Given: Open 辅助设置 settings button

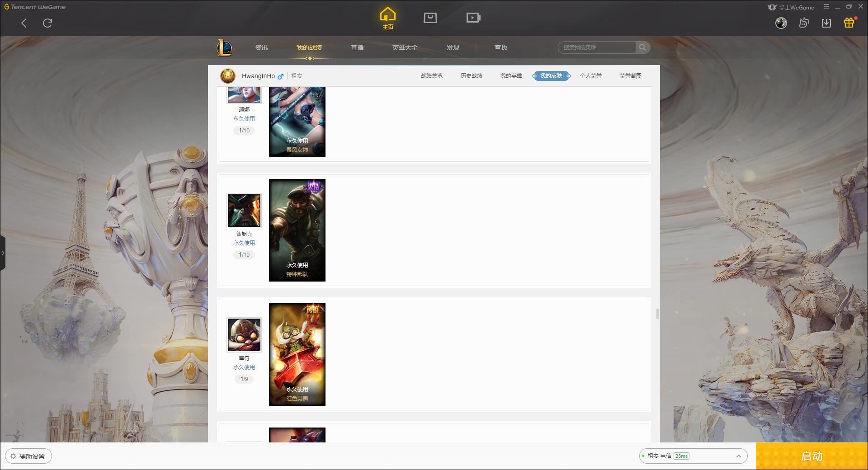Looking at the screenshot, I should tap(28, 456).
